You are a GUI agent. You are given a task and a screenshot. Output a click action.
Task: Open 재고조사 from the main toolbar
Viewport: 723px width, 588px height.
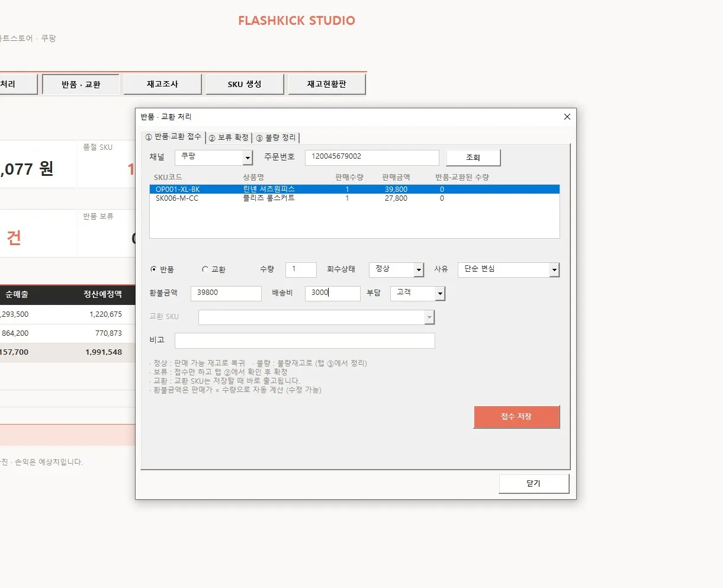tap(162, 84)
